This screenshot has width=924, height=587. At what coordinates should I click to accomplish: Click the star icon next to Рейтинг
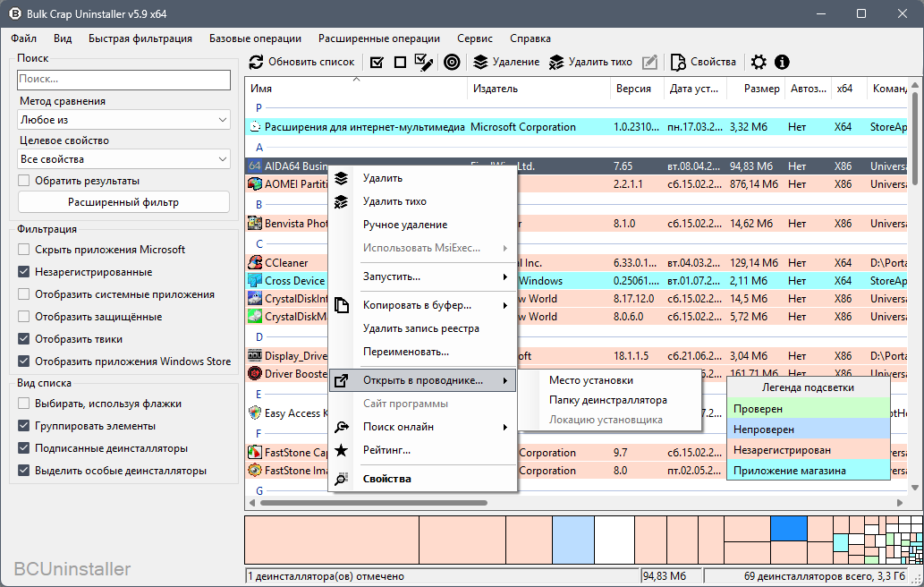coord(341,450)
